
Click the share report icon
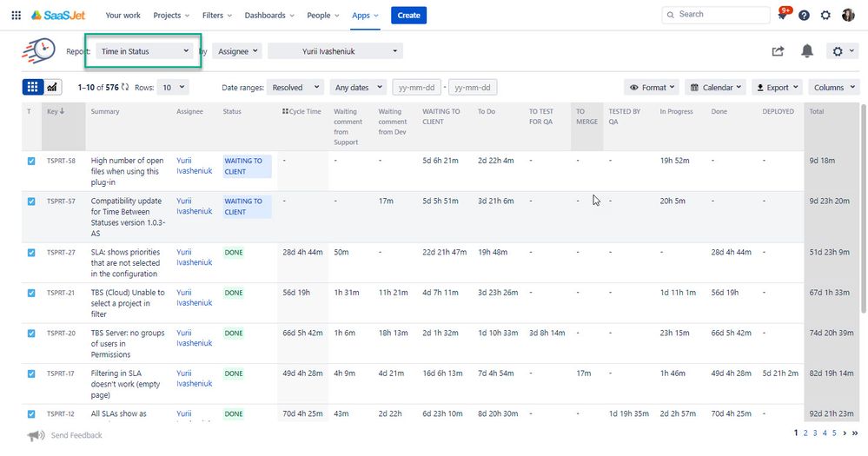778,51
